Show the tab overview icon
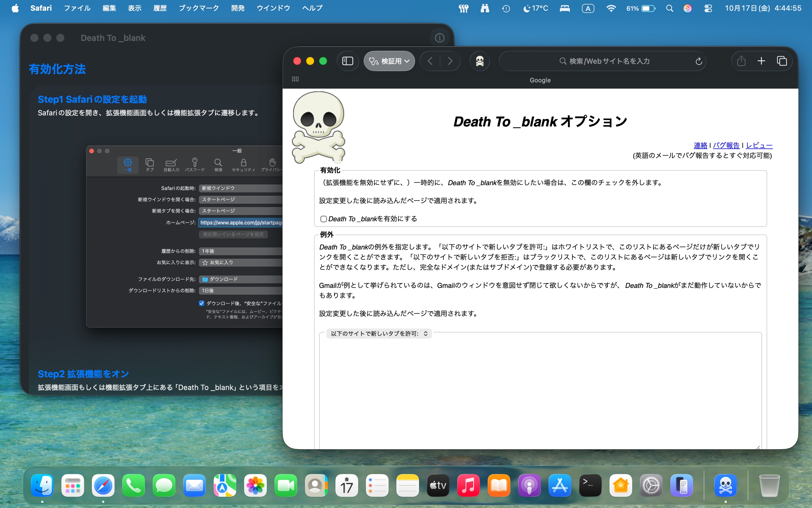The image size is (812, 508). point(782,61)
